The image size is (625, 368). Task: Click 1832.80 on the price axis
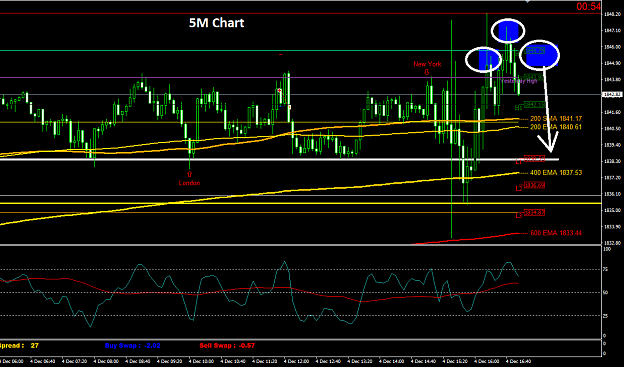[x=613, y=242]
